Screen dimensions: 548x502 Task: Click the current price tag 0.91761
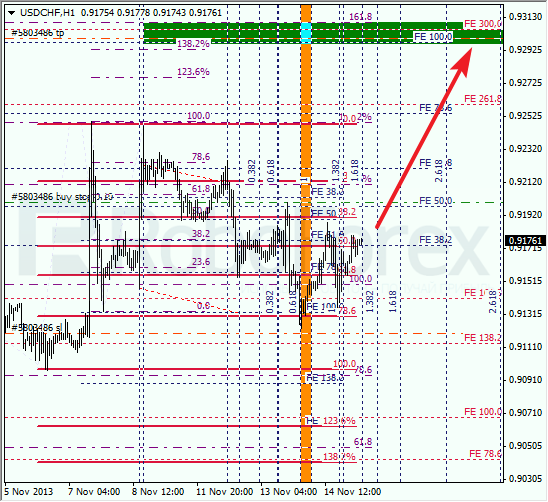[x=525, y=241]
